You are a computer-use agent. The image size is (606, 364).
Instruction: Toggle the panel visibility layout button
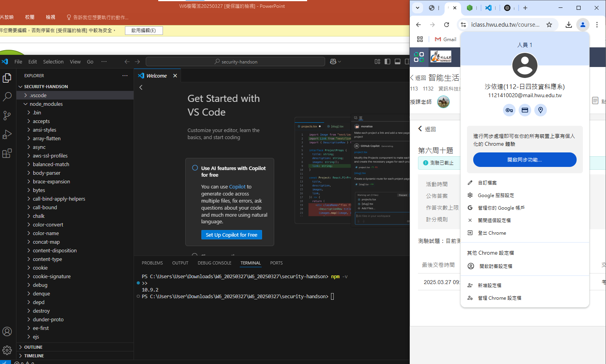pos(398,62)
